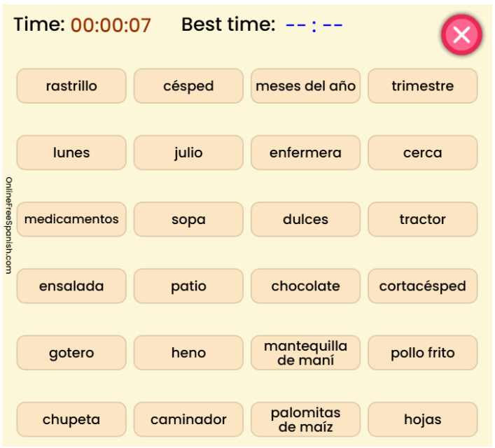The height and width of the screenshot is (448, 495).
Task: Select the 'gotero' word tile
Action: coord(71,353)
